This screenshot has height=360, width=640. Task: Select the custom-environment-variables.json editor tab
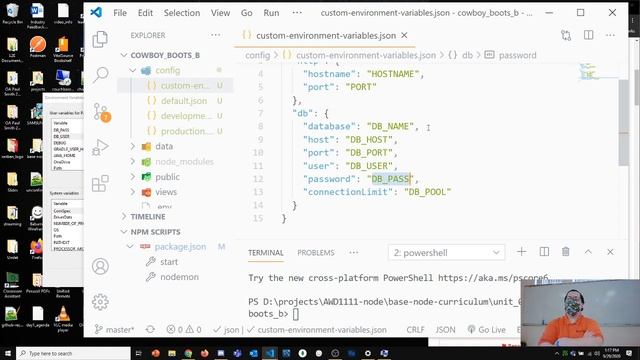(x=325, y=36)
